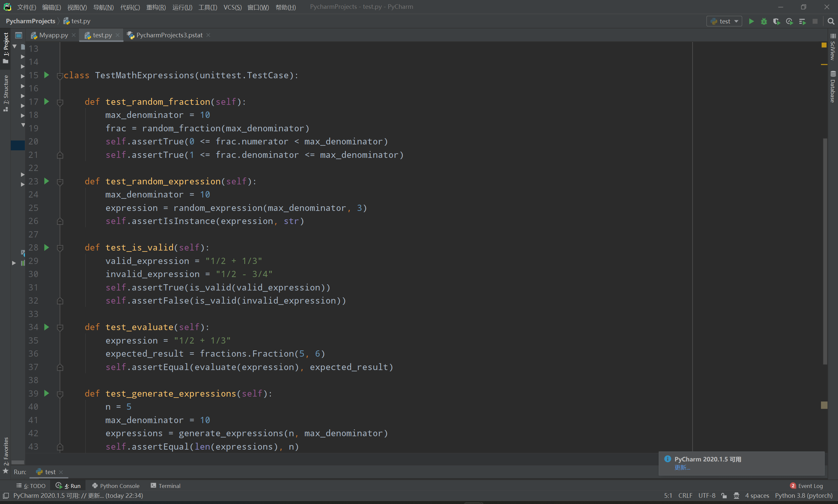Click the Python 3.8 (pytorch) interpreter
Viewport: 838px width, 504px height.
(804, 495)
